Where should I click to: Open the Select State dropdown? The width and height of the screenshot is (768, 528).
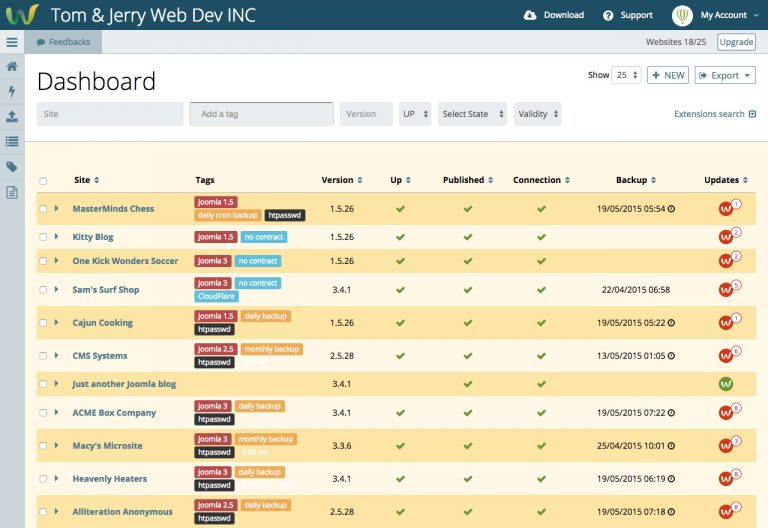coord(472,114)
